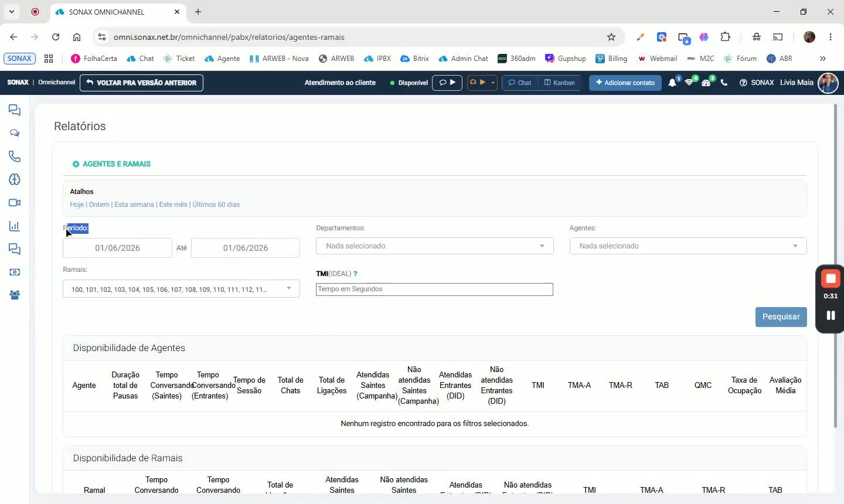Stop the screen recording
844x504 pixels.
click(831, 278)
